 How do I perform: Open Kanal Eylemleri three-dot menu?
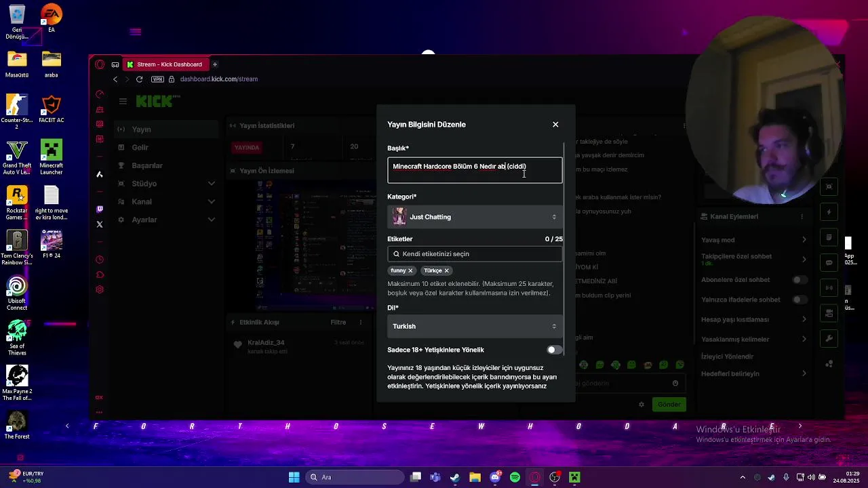(x=802, y=217)
